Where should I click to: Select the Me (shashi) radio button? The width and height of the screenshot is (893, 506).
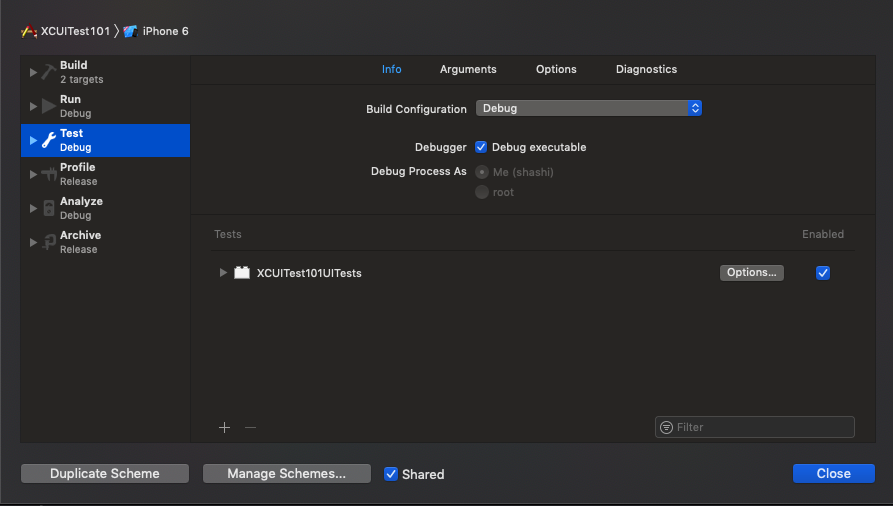pos(482,172)
